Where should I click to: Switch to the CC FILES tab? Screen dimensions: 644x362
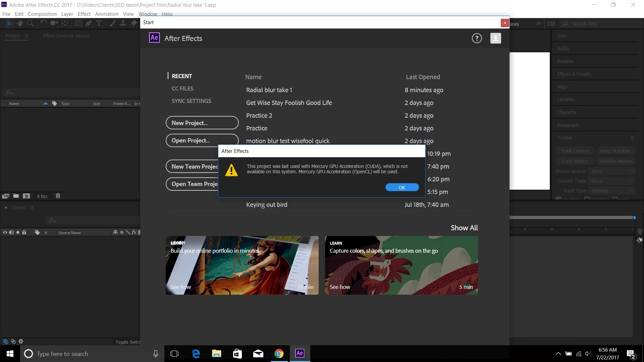(182, 88)
